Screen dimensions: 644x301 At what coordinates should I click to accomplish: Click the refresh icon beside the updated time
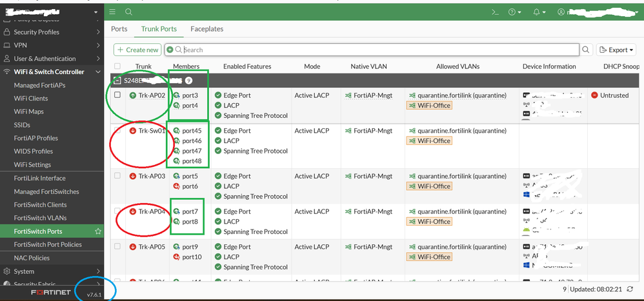click(x=629, y=290)
